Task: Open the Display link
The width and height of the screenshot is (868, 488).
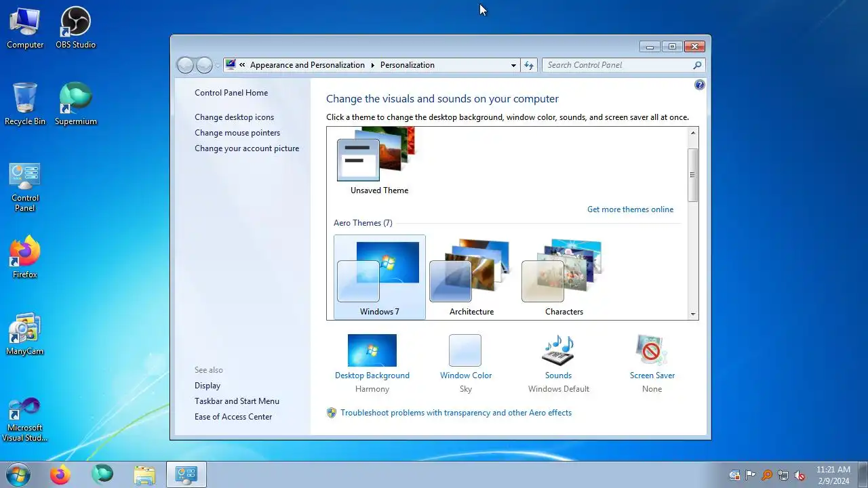Action: [208, 386]
